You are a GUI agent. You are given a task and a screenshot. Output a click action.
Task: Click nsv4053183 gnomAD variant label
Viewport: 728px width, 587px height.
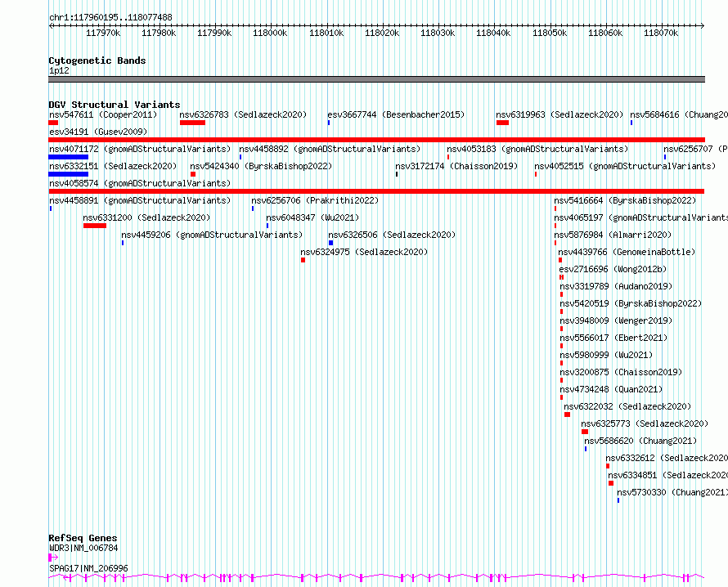[537, 149]
